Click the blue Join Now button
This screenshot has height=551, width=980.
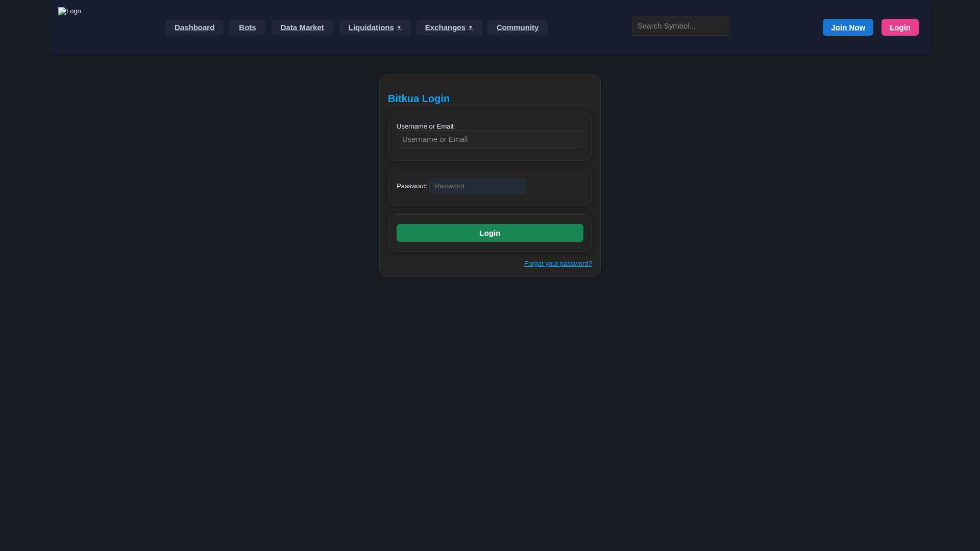[x=848, y=27]
